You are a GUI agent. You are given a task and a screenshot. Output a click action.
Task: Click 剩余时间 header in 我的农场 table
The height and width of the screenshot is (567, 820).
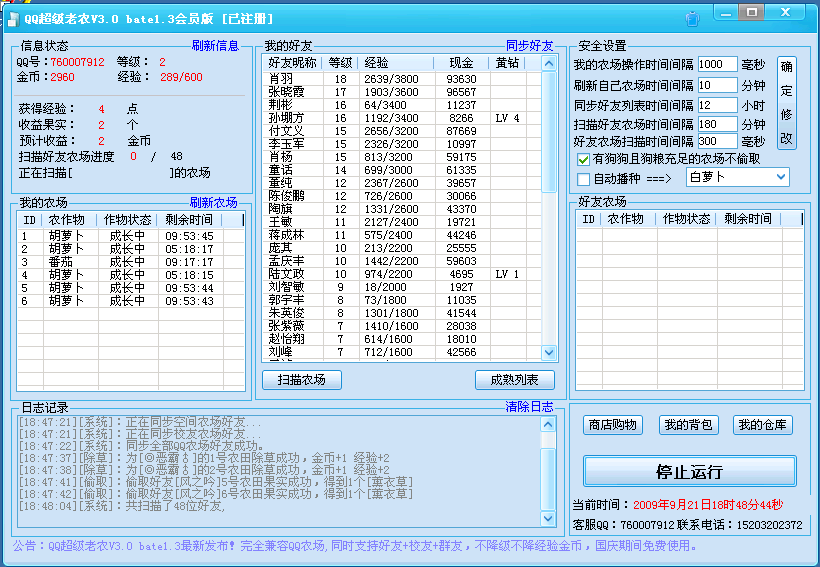tap(189, 220)
